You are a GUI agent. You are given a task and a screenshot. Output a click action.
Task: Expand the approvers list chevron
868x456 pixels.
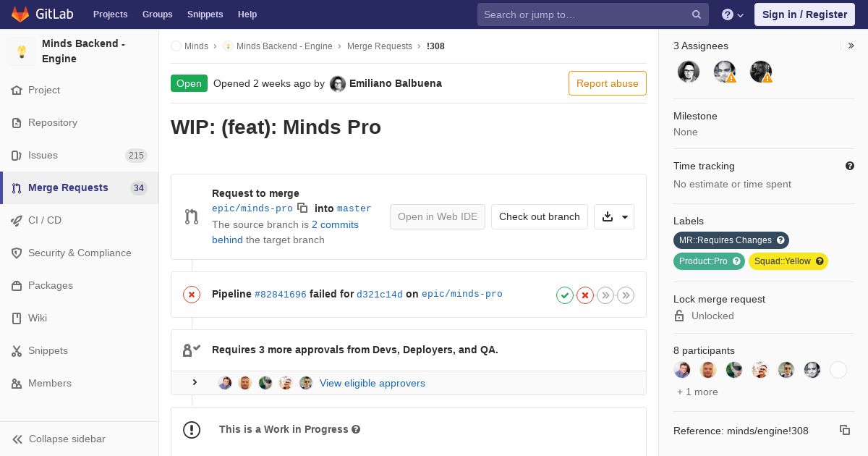pyautogui.click(x=195, y=382)
